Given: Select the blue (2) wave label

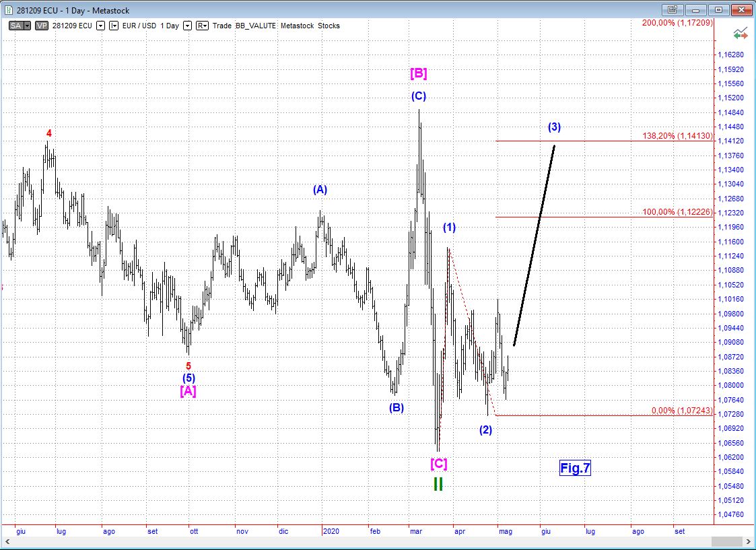Looking at the screenshot, I should coord(485,430).
